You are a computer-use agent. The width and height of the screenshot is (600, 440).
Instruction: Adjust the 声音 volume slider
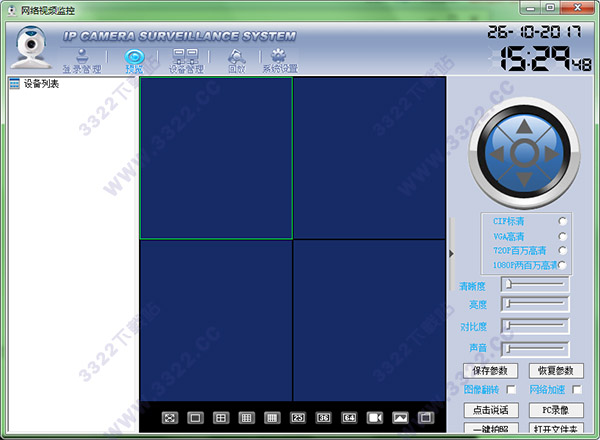(535, 349)
